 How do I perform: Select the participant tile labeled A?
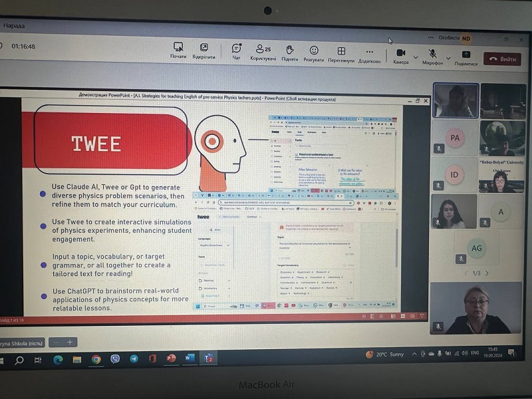[501, 211]
